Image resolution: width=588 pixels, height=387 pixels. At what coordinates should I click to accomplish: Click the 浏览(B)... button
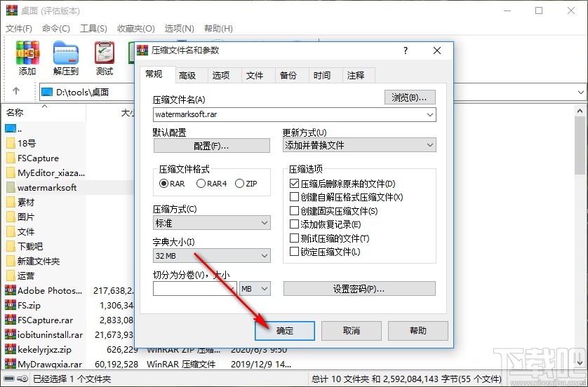410,97
